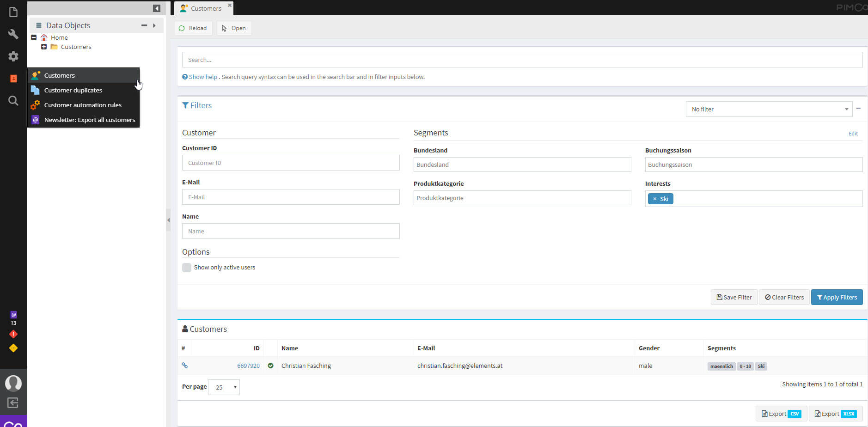Enable Show only active users checkbox
The height and width of the screenshot is (427, 868).
coord(187,268)
